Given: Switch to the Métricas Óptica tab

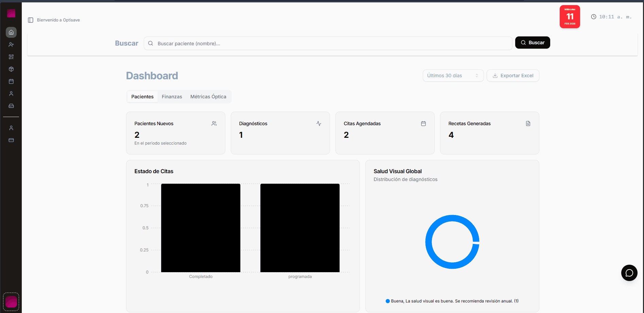Looking at the screenshot, I should pyautogui.click(x=208, y=97).
